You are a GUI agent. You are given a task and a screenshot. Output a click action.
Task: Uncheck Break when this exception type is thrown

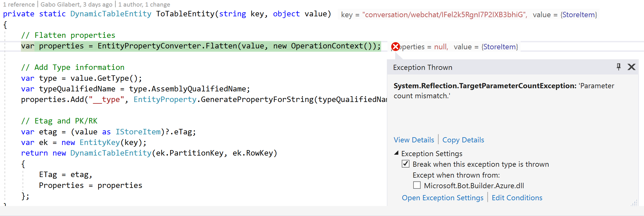(x=405, y=164)
